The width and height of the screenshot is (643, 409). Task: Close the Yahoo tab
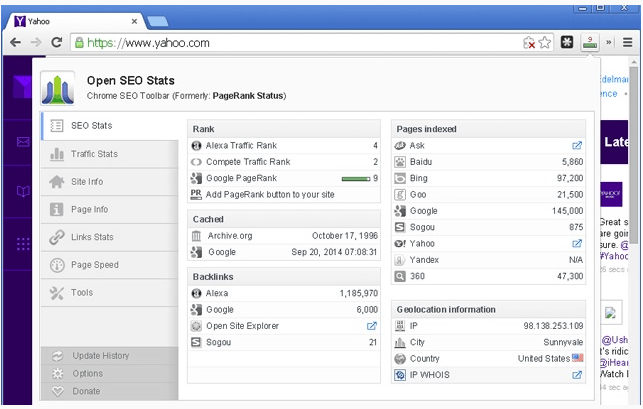[x=134, y=21]
